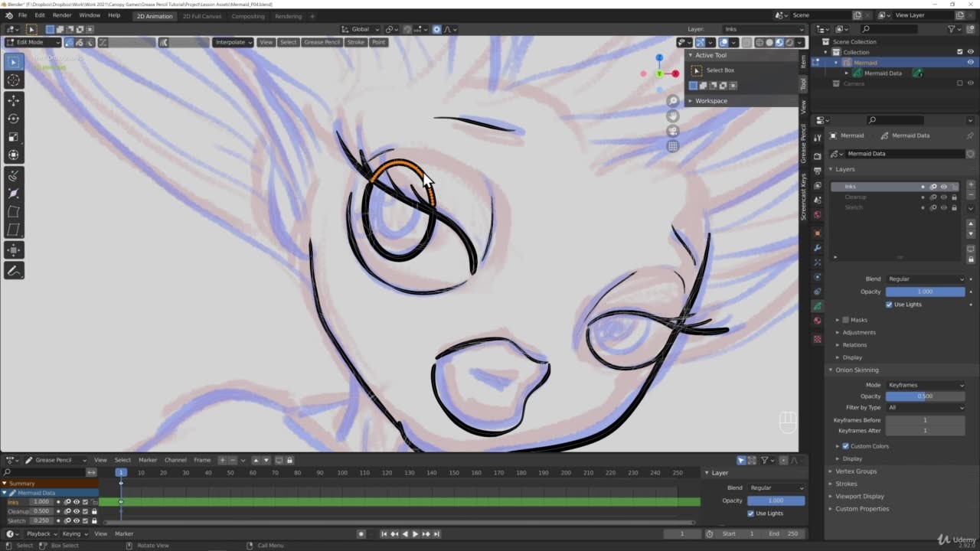Open the Interpolate dropdown in header

click(233, 42)
